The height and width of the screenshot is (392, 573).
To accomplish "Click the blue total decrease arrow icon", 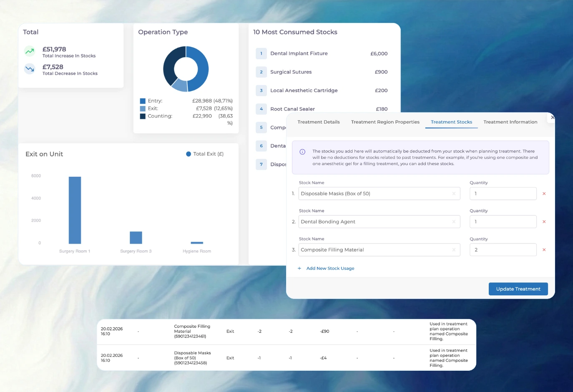I will pos(29,68).
